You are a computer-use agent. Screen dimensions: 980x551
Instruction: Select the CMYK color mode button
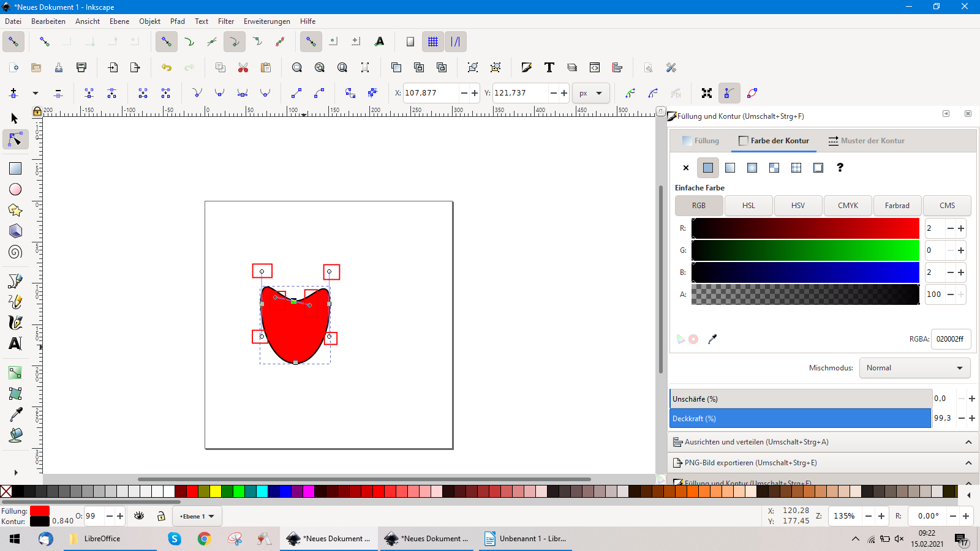pos(848,206)
